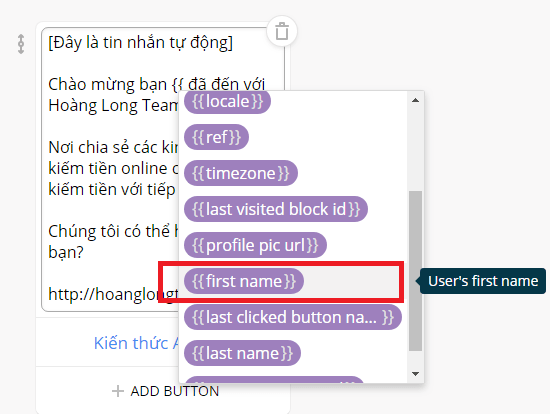Click the attribute list scrollbar thumb
Image resolution: width=550 pixels, height=414 pixels.
tap(416, 271)
